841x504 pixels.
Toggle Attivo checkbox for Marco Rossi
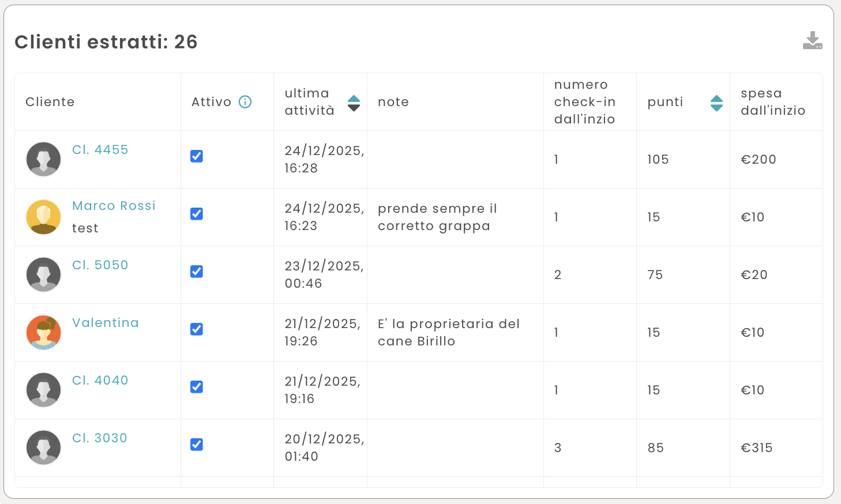(197, 214)
